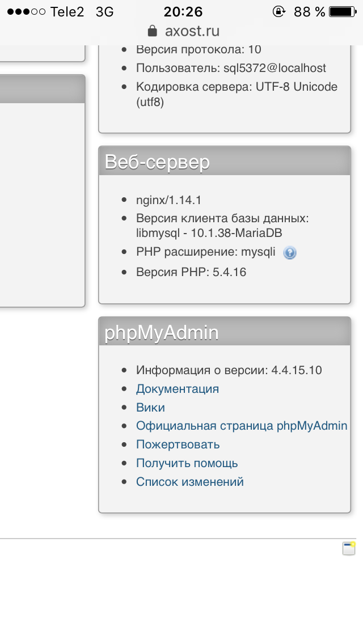This screenshot has height=644, width=363.
Task: Click the Пользователь sql5372@localhost entry
Action: coord(231,68)
